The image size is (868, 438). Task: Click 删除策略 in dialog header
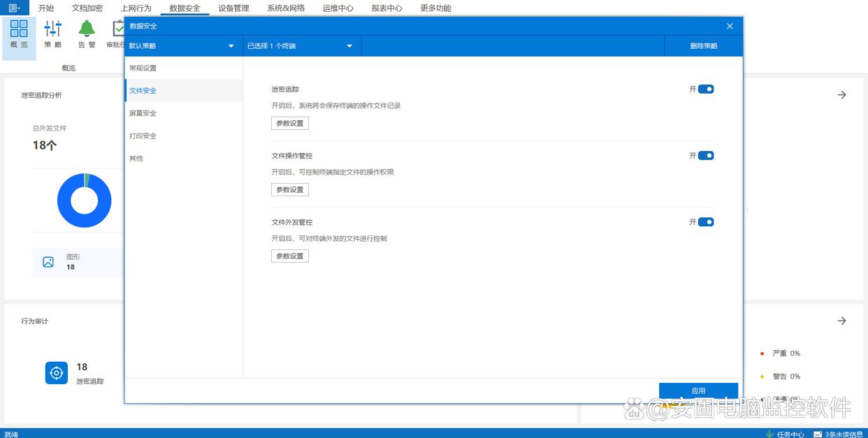point(703,46)
